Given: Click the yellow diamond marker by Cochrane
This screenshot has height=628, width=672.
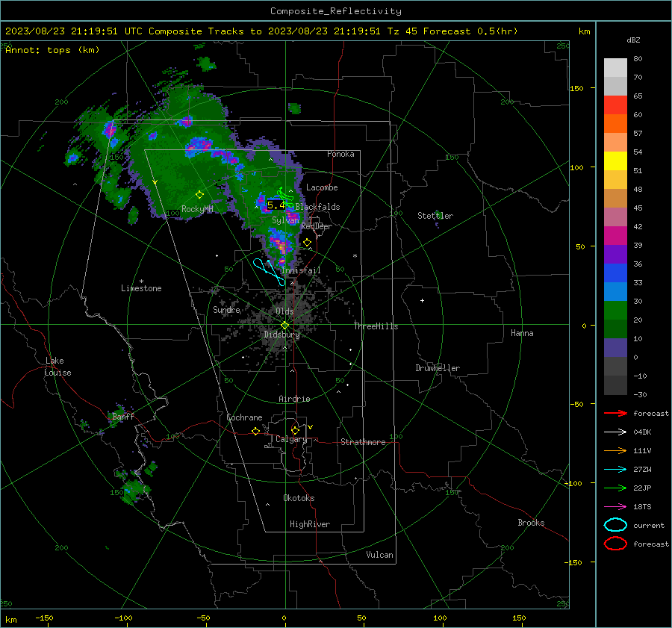Looking at the screenshot, I should coord(256,431).
